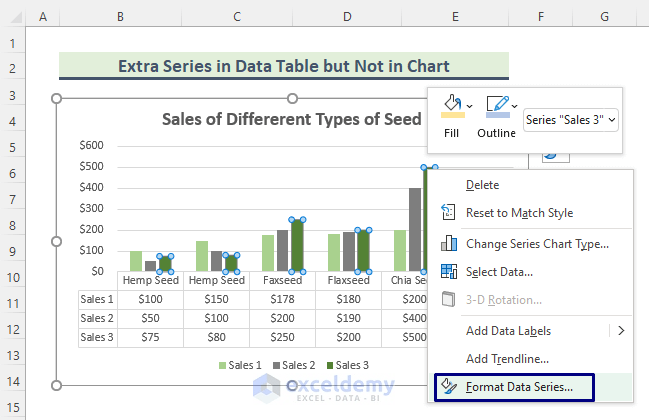Select column E header
649x420 pixels.
[455, 17]
